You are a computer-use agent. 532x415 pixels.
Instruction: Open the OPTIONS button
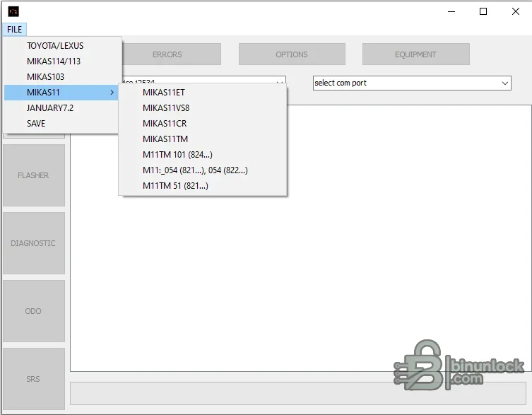point(292,54)
